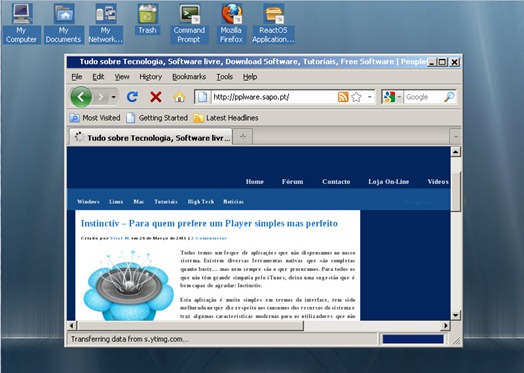Image resolution: width=524 pixels, height=373 pixels.
Task: Go back with the green Back arrow
Action: point(81,97)
